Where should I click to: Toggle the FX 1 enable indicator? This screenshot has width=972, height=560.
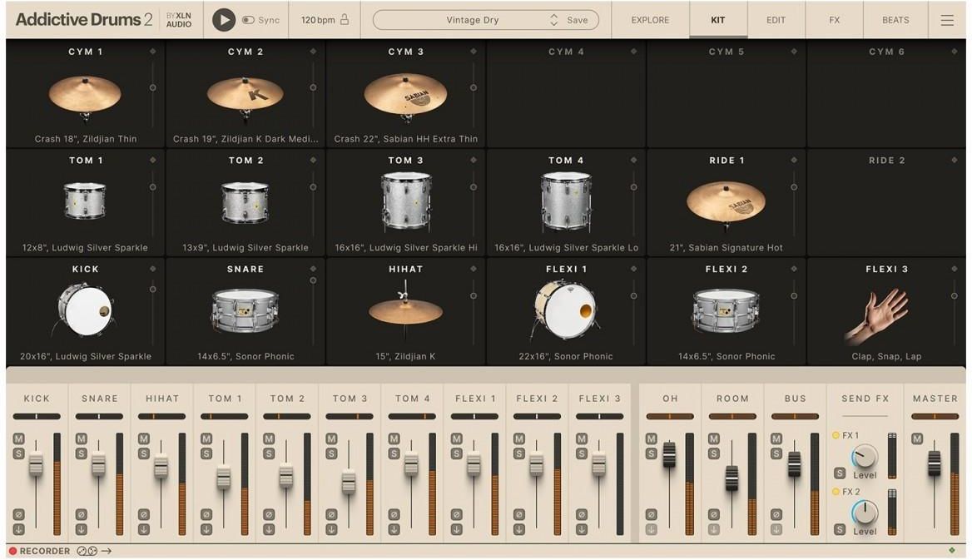coord(836,435)
